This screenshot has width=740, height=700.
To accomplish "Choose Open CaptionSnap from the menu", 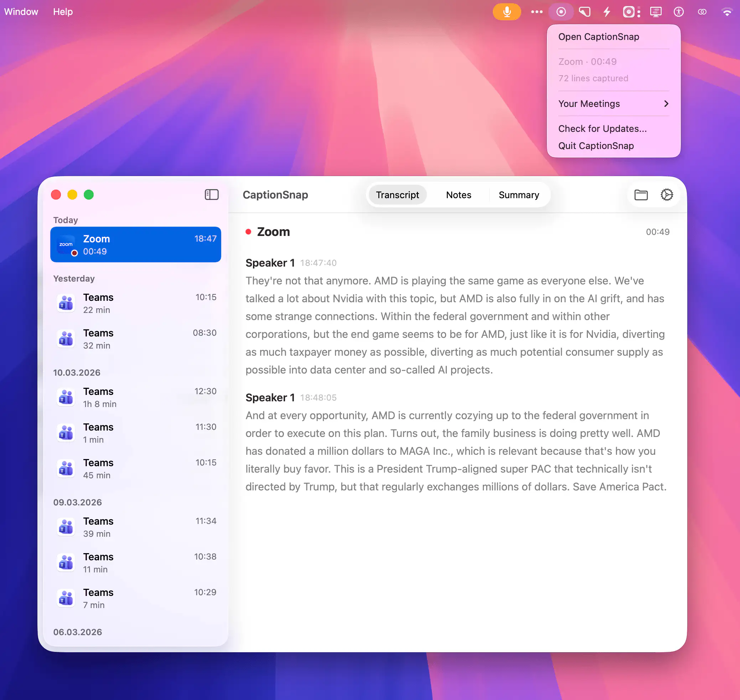I will pos(598,37).
